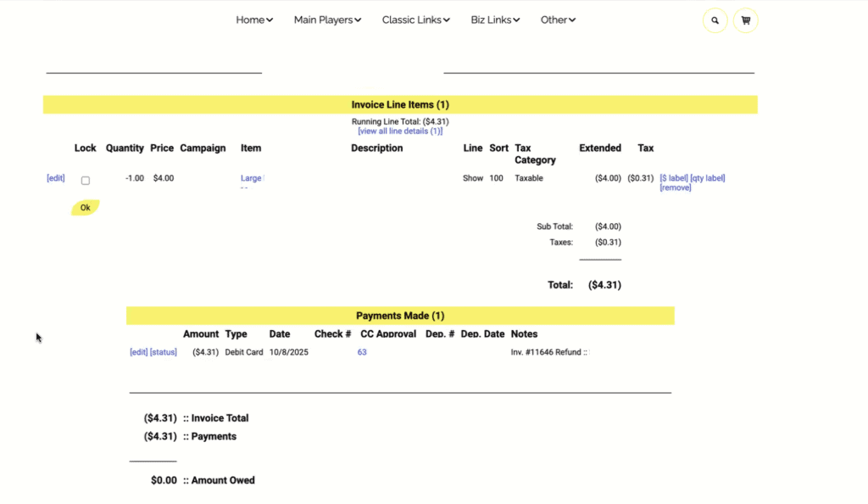
Task: Open the Other menu
Action: point(558,20)
